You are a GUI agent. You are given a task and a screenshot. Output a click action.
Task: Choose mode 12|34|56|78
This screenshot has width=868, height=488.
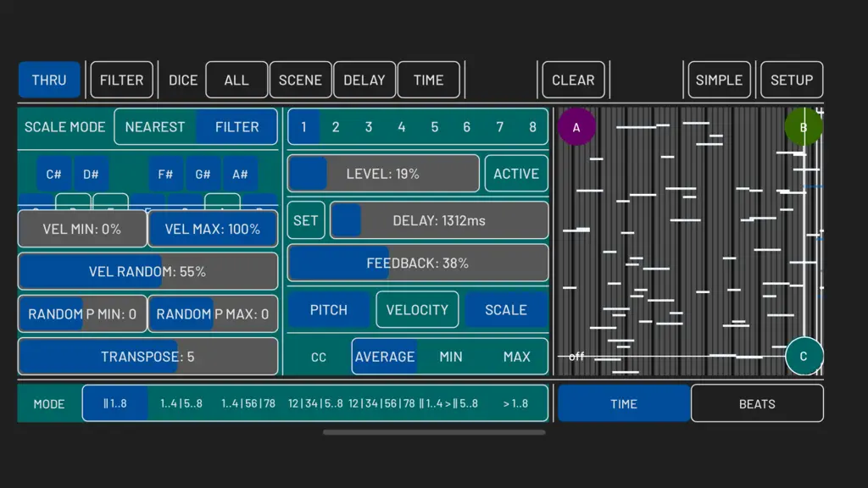coord(381,403)
